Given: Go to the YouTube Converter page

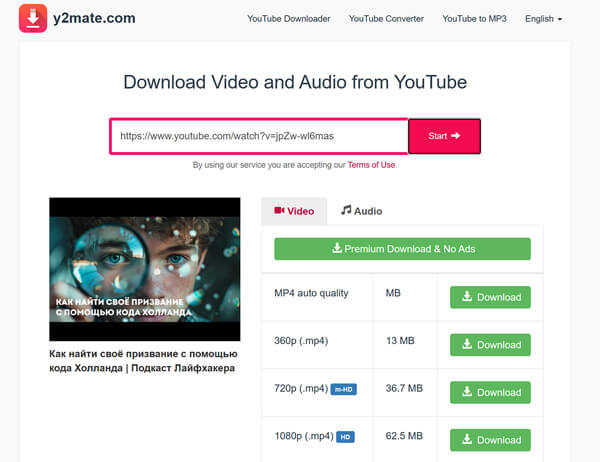Looking at the screenshot, I should (386, 19).
